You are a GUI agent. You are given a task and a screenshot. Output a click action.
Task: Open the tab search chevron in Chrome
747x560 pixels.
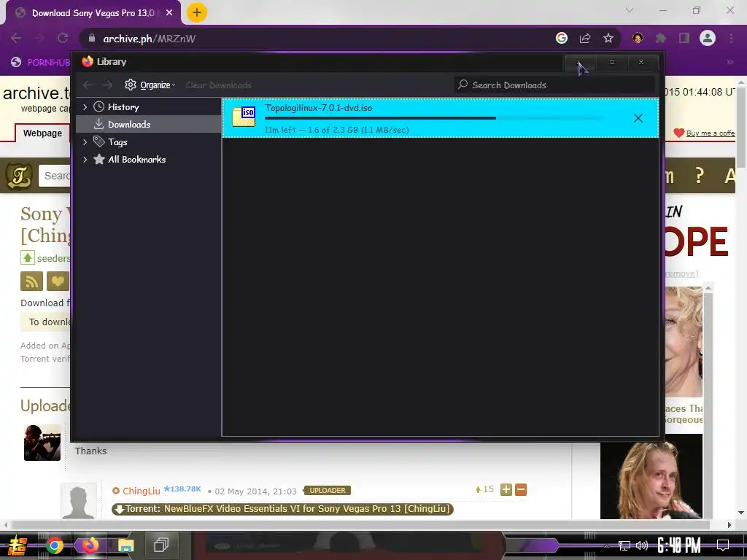[630, 10]
